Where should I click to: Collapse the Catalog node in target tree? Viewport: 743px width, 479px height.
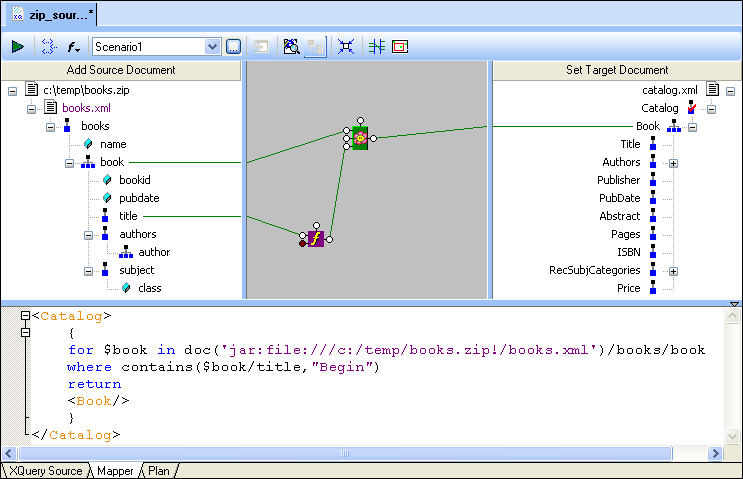(711, 109)
